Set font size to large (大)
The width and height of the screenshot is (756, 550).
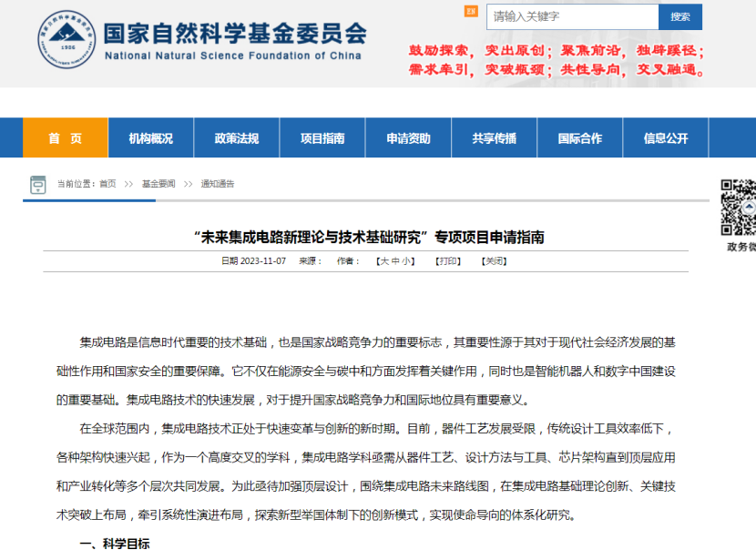pos(384,260)
